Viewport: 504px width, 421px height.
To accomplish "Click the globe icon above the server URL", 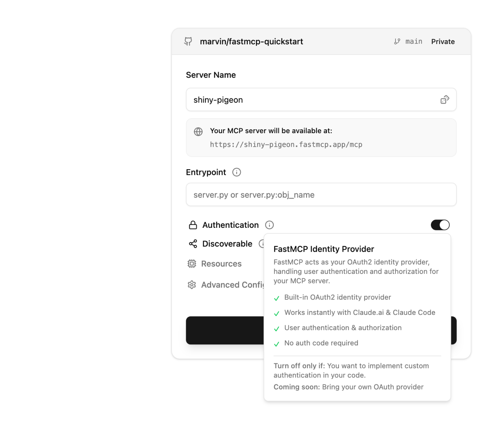I will pos(198,132).
